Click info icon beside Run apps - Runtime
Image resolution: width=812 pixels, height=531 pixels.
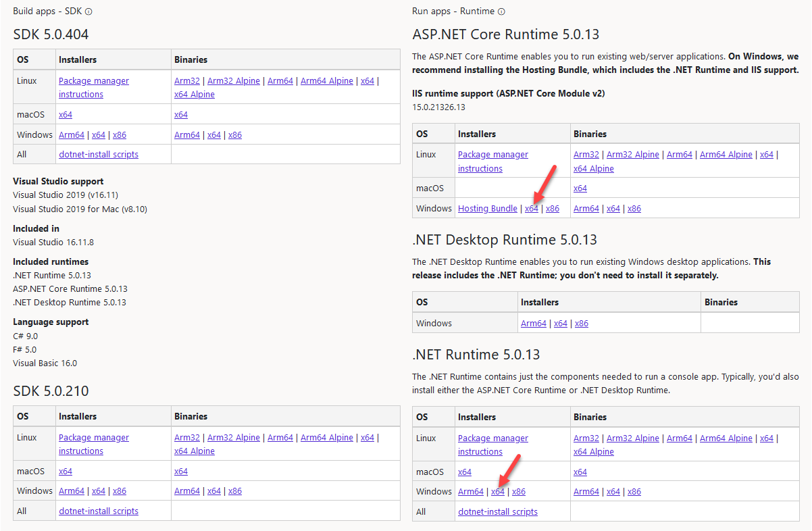coord(501,11)
